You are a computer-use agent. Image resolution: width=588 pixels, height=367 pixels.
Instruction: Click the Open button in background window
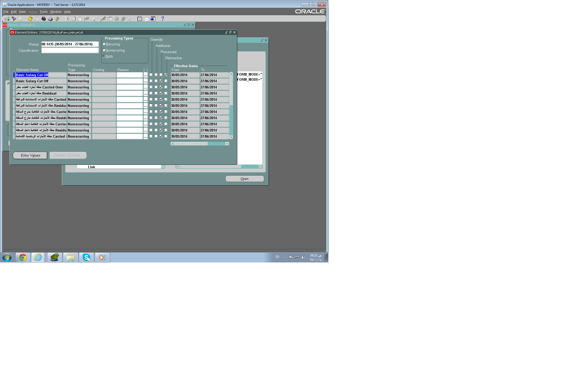[x=245, y=179]
